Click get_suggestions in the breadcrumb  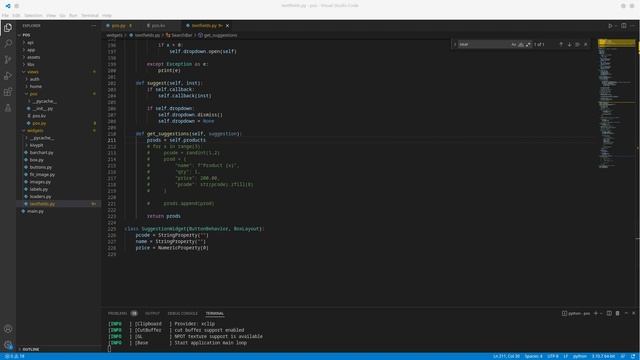click(220, 36)
